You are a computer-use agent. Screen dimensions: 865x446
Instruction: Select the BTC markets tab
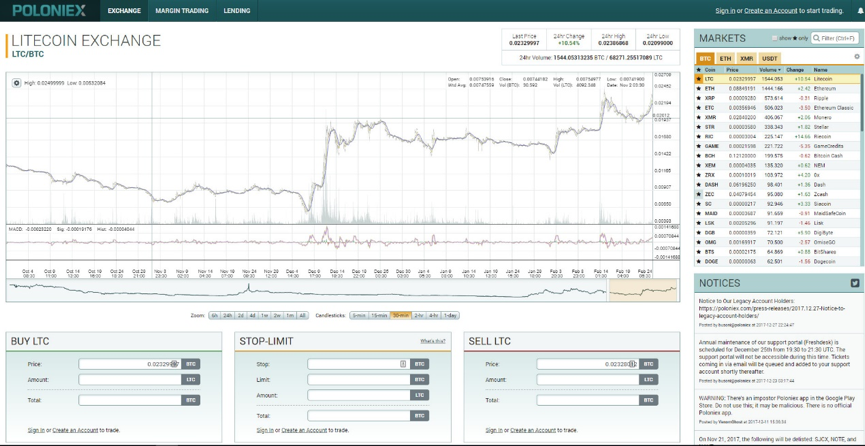click(705, 58)
